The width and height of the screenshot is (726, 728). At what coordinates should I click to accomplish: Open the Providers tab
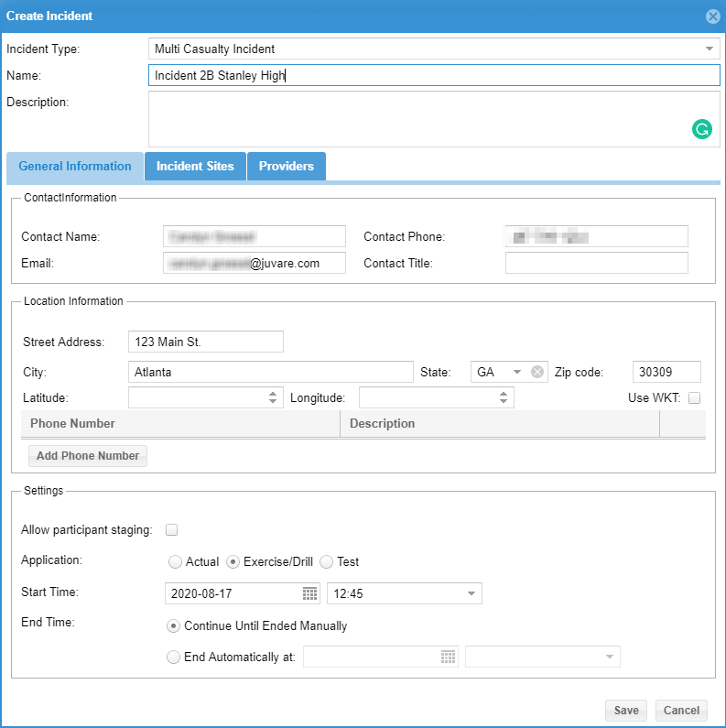[x=287, y=167]
